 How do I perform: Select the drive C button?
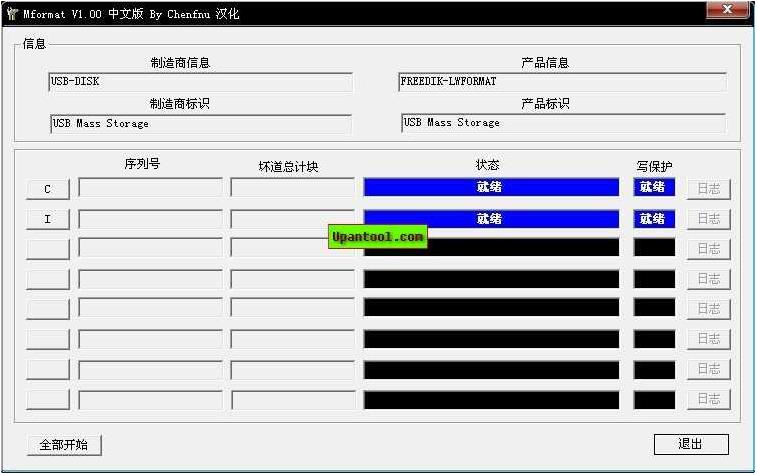point(47,189)
